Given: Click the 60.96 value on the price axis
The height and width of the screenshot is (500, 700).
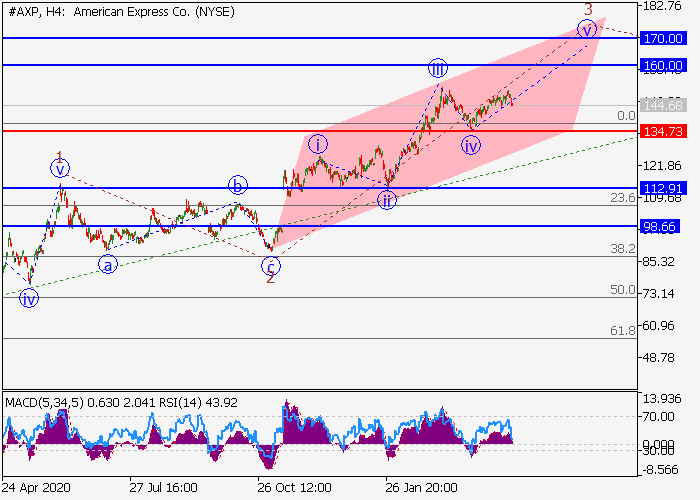Looking at the screenshot, I should click(659, 326).
